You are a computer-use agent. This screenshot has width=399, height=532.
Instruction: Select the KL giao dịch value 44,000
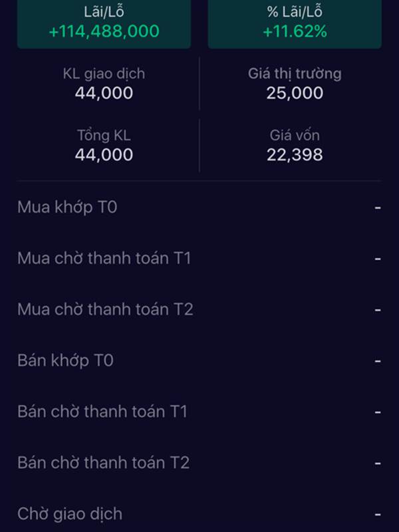click(104, 93)
